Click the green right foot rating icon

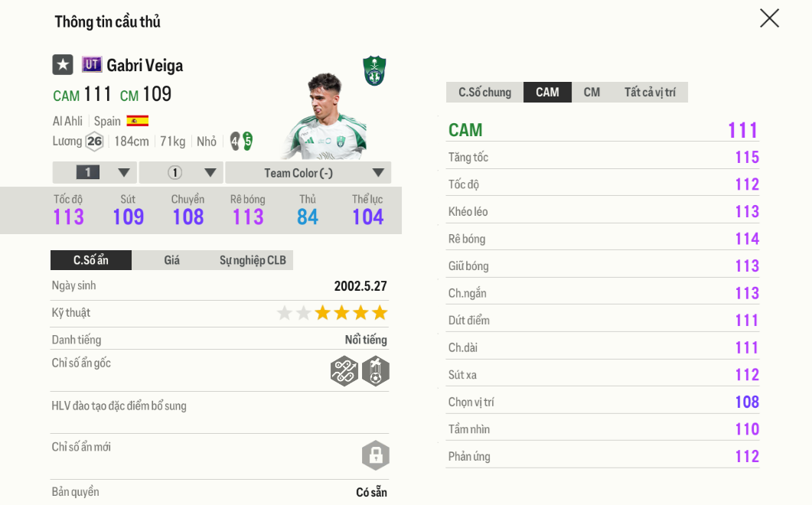click(x=247, y=142)
